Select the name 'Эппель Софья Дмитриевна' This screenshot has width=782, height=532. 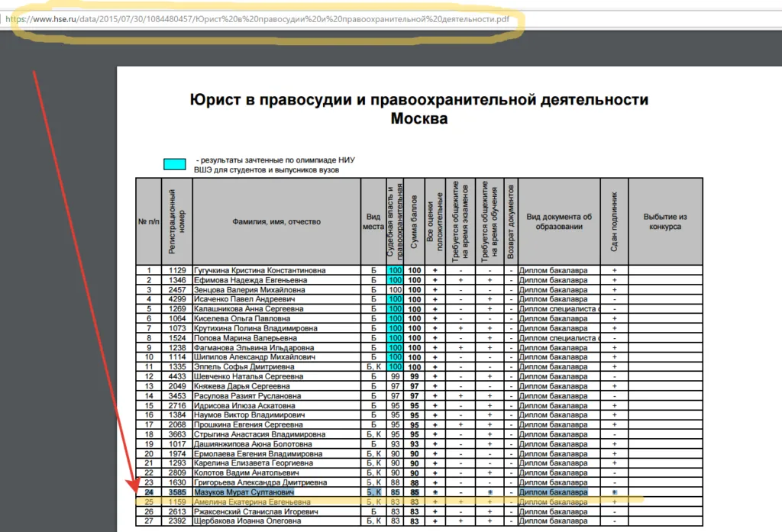[x=244, y=367]
